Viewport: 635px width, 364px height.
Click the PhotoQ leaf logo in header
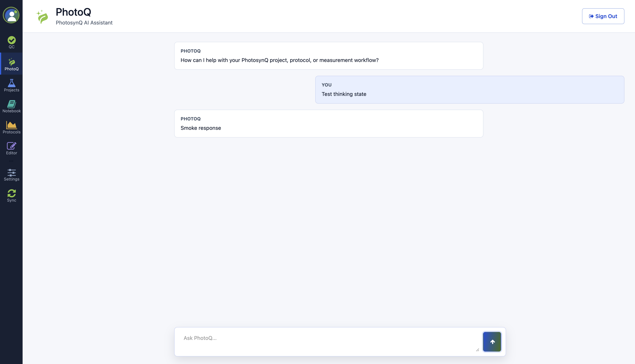click(42, 17)
